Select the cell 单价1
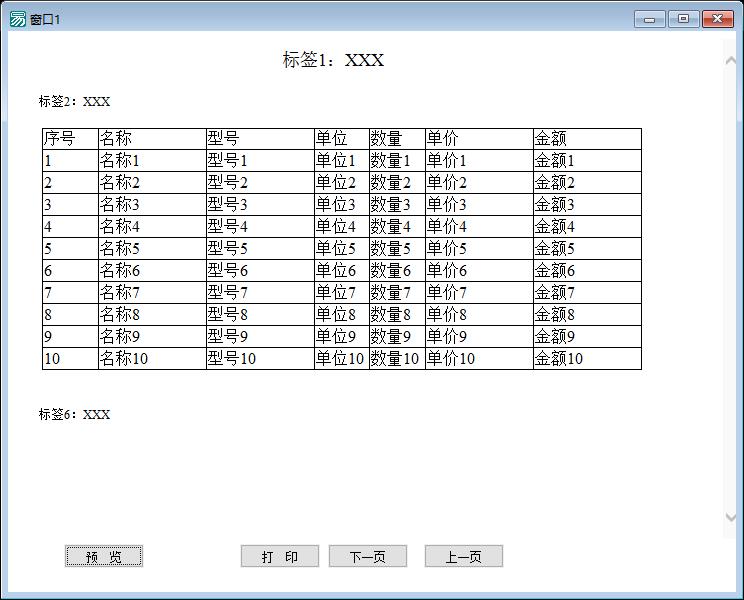Viewport: 744px width, 600px height. 480,161
